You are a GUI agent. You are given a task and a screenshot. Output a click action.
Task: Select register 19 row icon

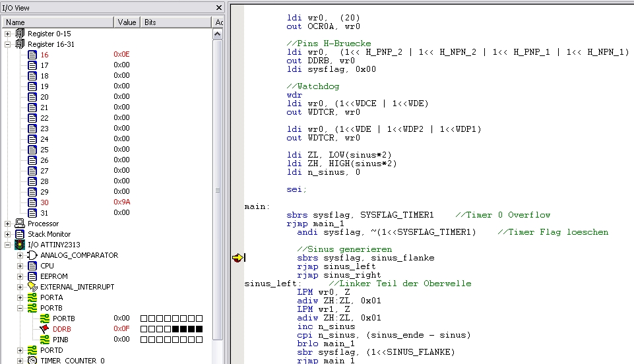point(32,86)
